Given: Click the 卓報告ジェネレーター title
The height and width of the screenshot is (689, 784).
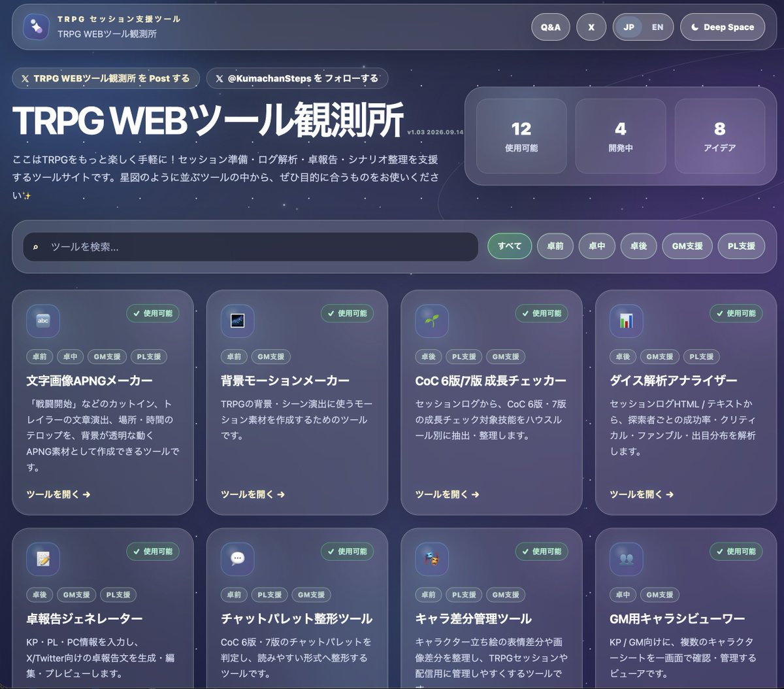Looking at the screenshot, I should 84,619.
